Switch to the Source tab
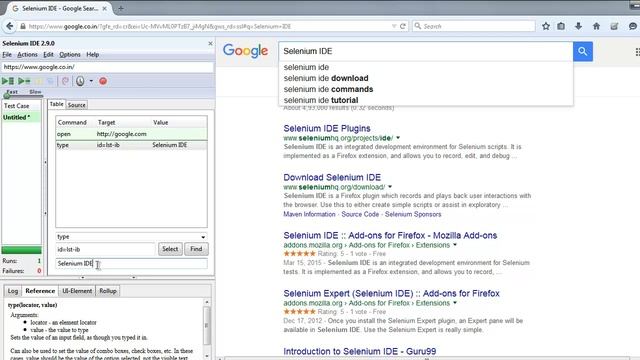The width and height of the screenshot is (640, 360). click(x=76, y=105)
